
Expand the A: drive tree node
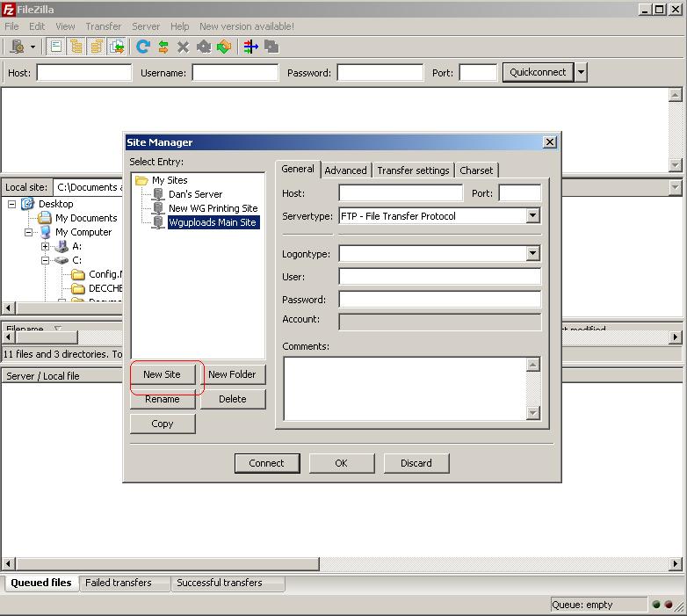(45, 246)
